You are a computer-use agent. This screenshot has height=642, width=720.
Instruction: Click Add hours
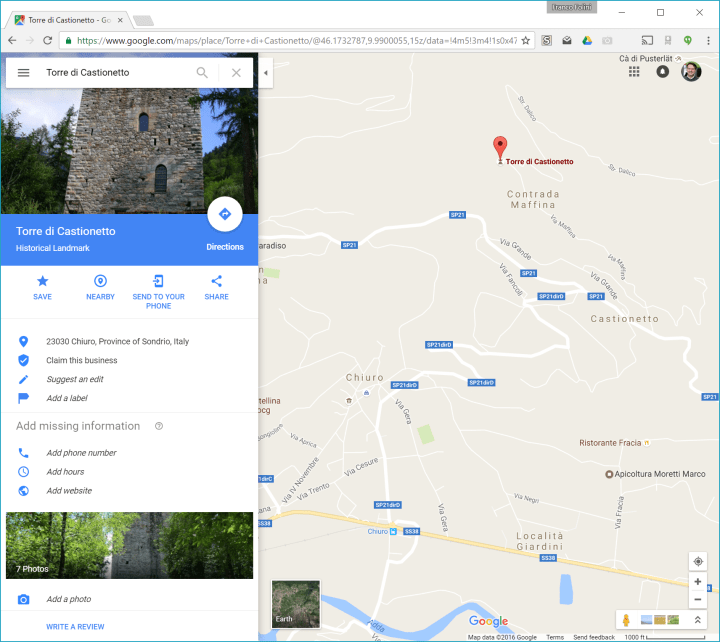(x=65, y=472)
